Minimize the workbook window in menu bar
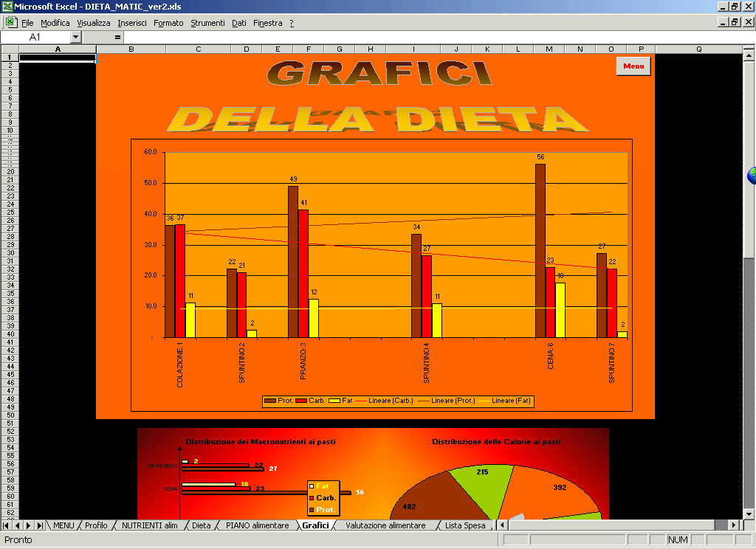 [722, 22]
